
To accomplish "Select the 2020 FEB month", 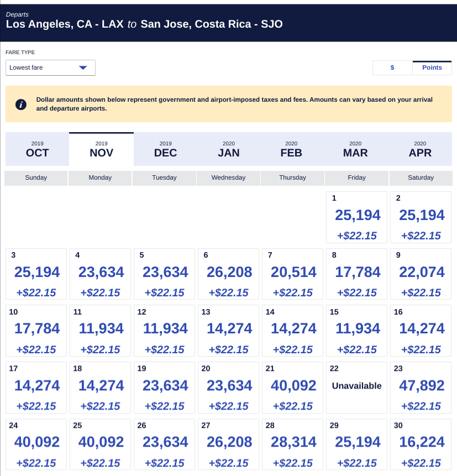I will 291,148.
